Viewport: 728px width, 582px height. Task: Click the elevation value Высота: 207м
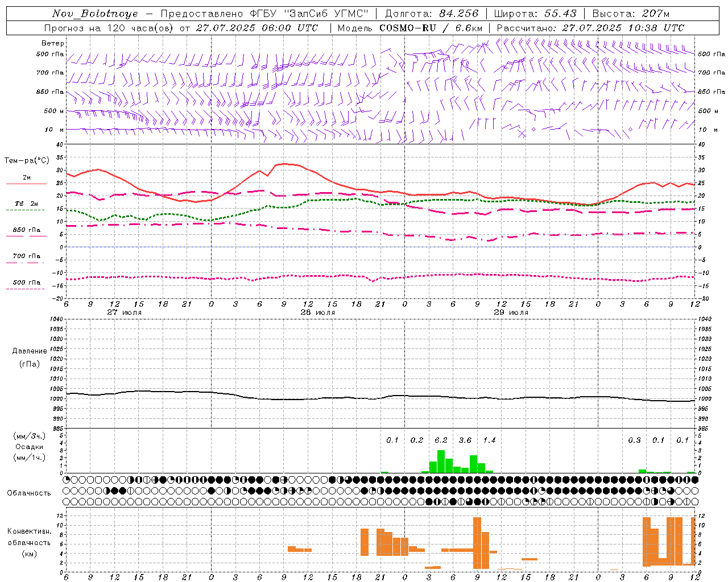tap(631, 14)
